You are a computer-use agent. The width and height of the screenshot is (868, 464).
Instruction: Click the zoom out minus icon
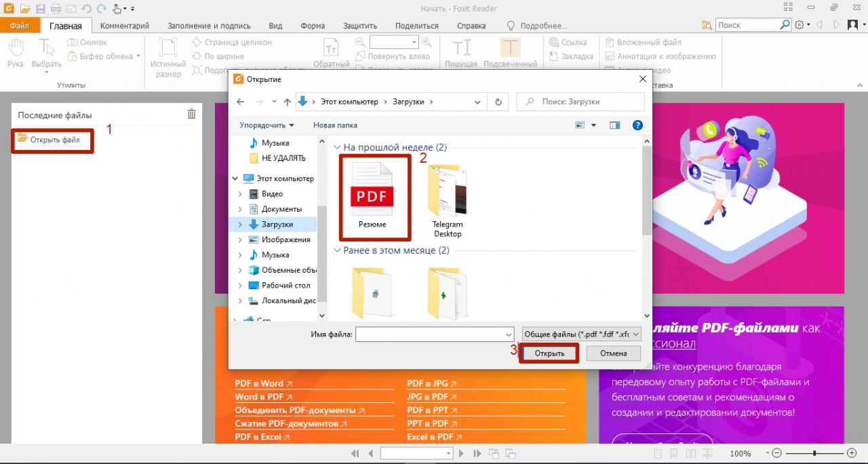pyautogui.click(x=777, y=453)
